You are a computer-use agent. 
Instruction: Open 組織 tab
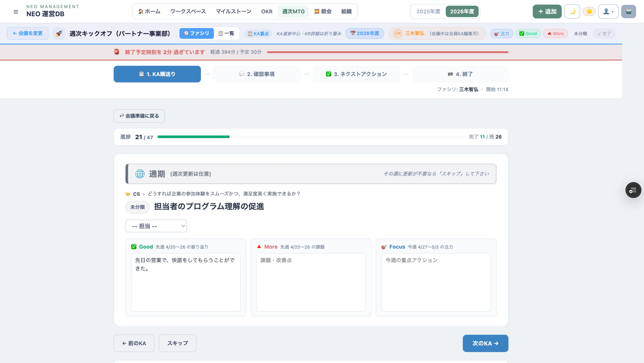(346, 11)
